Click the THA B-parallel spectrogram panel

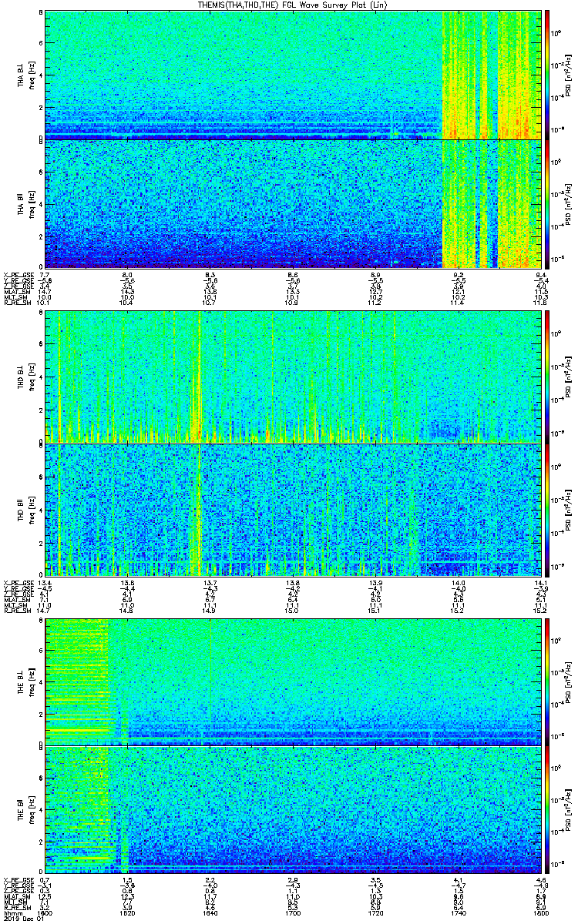point(292,203)
